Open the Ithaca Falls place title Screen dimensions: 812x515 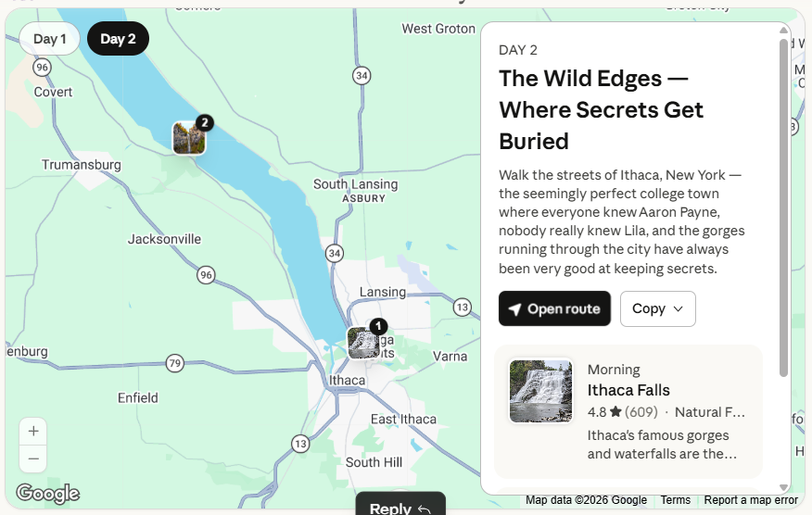point(628,390)
